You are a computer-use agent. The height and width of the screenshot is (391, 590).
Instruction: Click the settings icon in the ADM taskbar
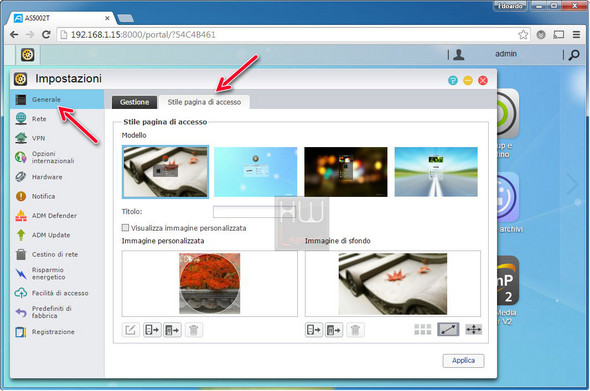[x=27, y=55]
